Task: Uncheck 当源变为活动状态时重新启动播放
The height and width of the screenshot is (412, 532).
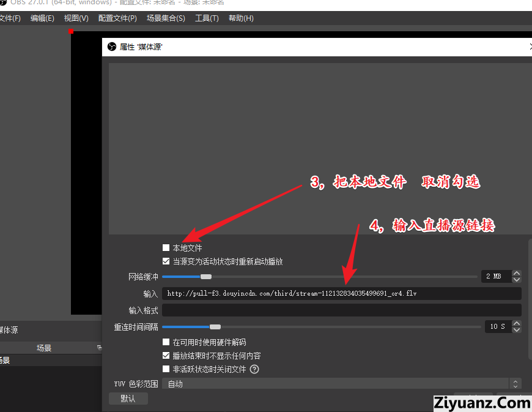Action: [x=166, y=261]
